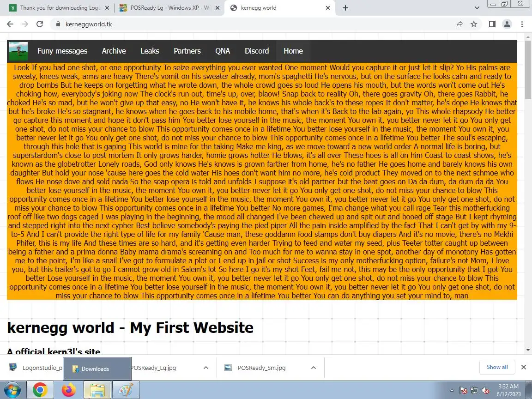This screenshot has width=532, height=399.
Task: Click the heading kernegg world - My First Website
Action: click(130, 328)
